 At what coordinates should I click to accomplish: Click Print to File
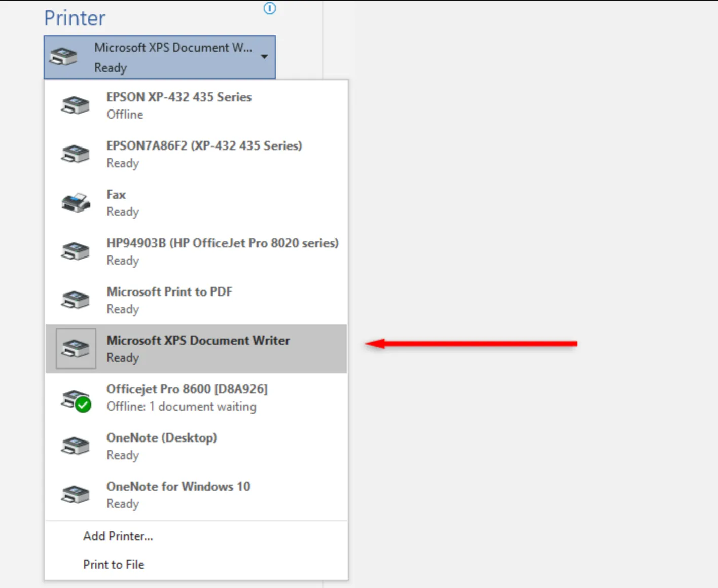click(x=114, y=564)
